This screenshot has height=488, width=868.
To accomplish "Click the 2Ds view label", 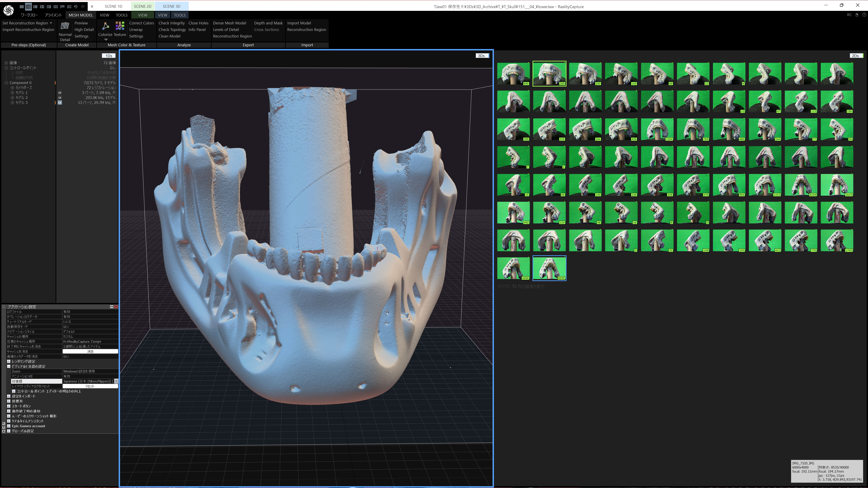I will 856,56.
